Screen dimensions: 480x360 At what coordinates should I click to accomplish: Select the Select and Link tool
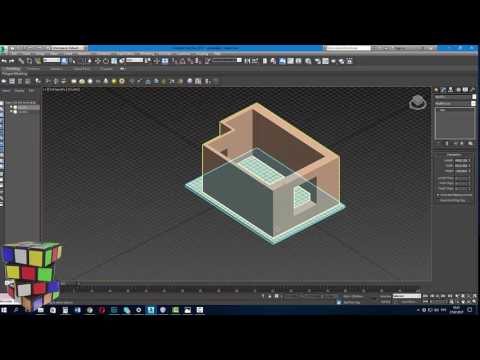(x=21, y=61)
